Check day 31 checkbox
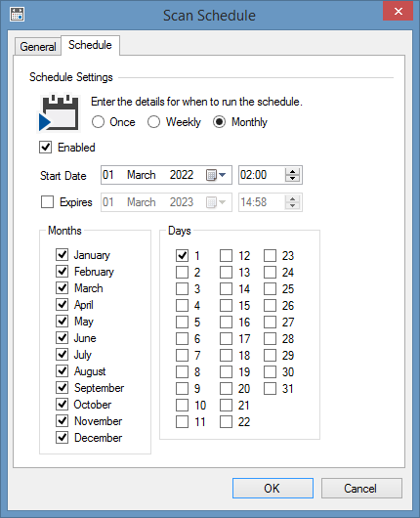The image size is (420, 518). [x=270, y=389]
